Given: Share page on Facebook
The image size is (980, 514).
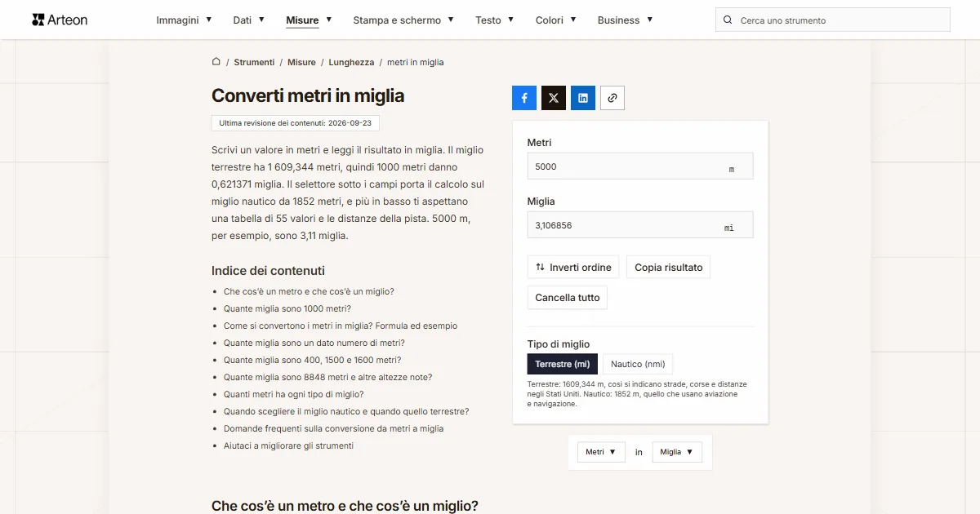Looking at the screenshot, I should coord(524,98).
